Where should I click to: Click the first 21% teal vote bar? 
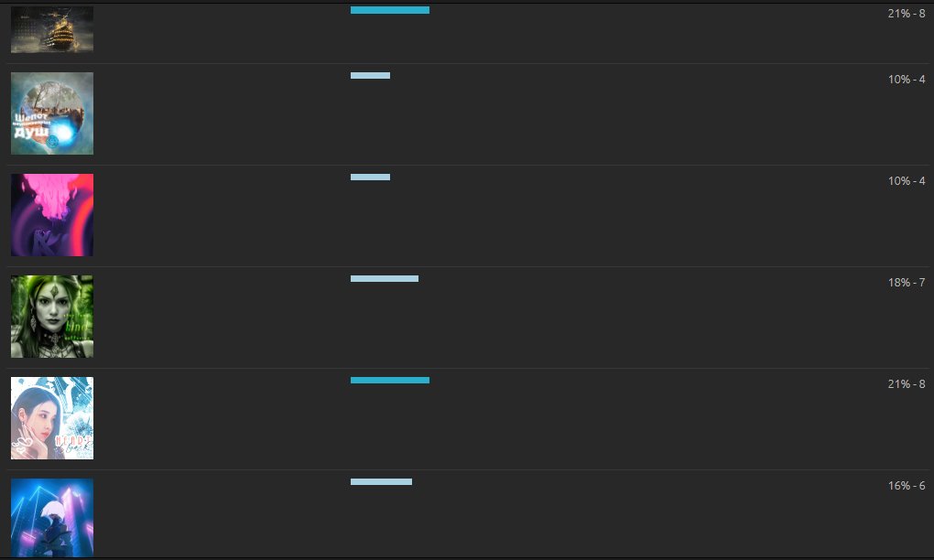[x=389, y=10]
